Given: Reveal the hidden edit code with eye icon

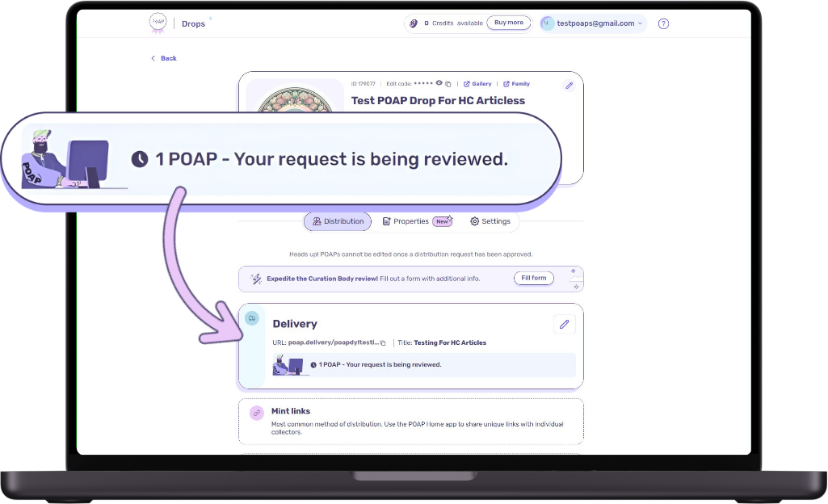Looking at the screenshot, I should point(439,83).
